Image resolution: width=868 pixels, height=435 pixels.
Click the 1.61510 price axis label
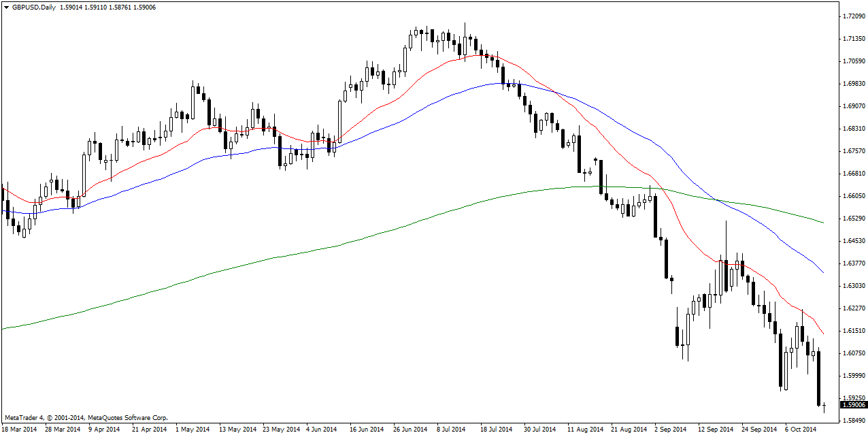tap(853, 331)
